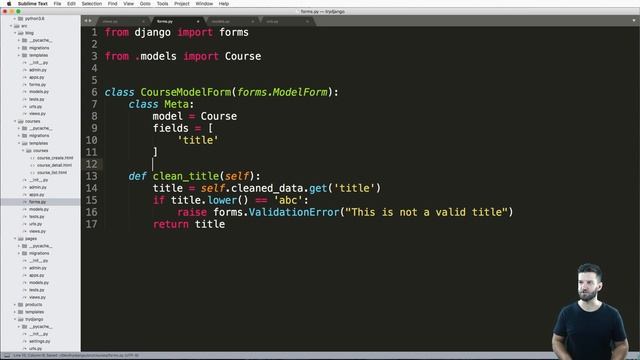Open the Project menu
The height and width of the screenshot is (360, 640).
(182, 4)
